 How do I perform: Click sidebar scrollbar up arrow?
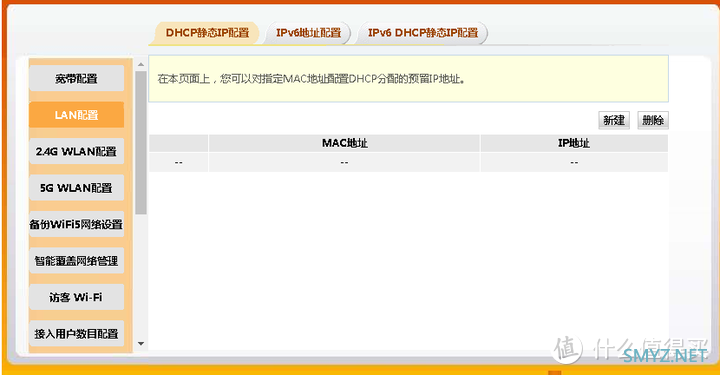(x=141, y=65)
